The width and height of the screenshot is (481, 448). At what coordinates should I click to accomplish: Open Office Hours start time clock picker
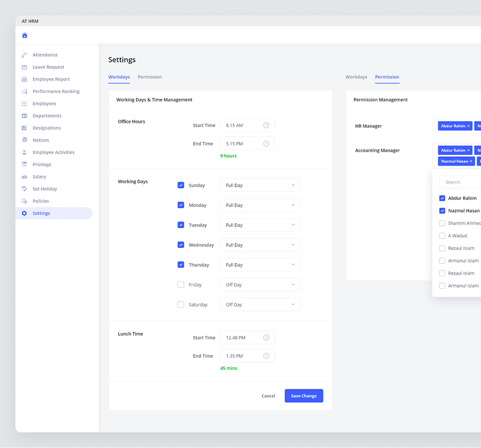(266, 125)
